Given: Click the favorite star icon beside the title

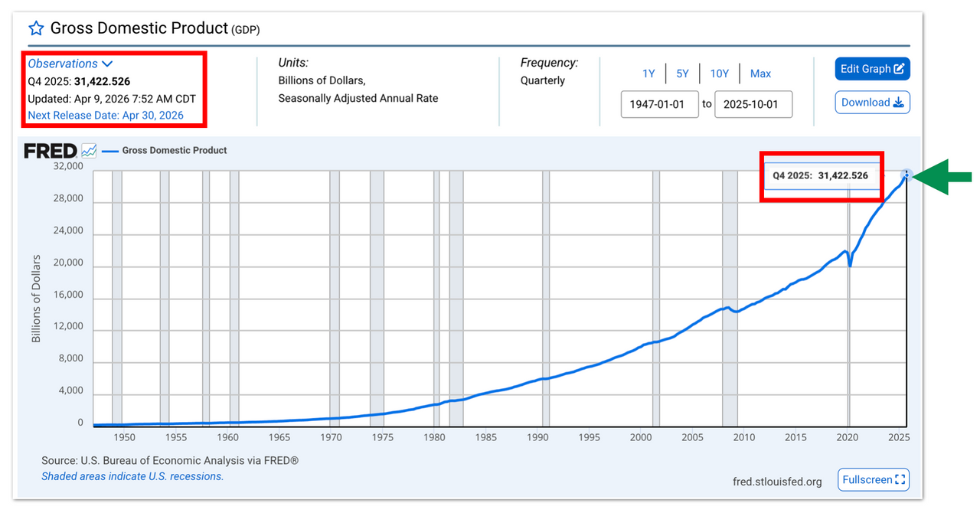Looking at the screenshot, I should [x=36, y=29].
